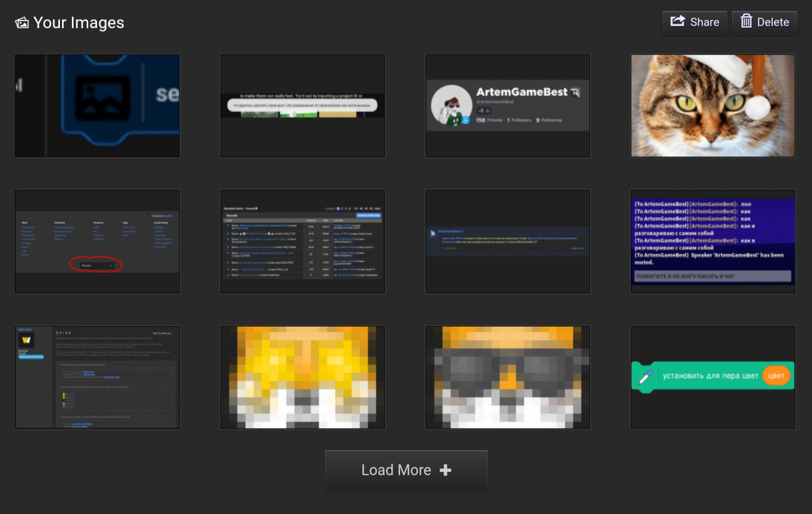
Task: Click the Delete button
Action: coord(764,22)
